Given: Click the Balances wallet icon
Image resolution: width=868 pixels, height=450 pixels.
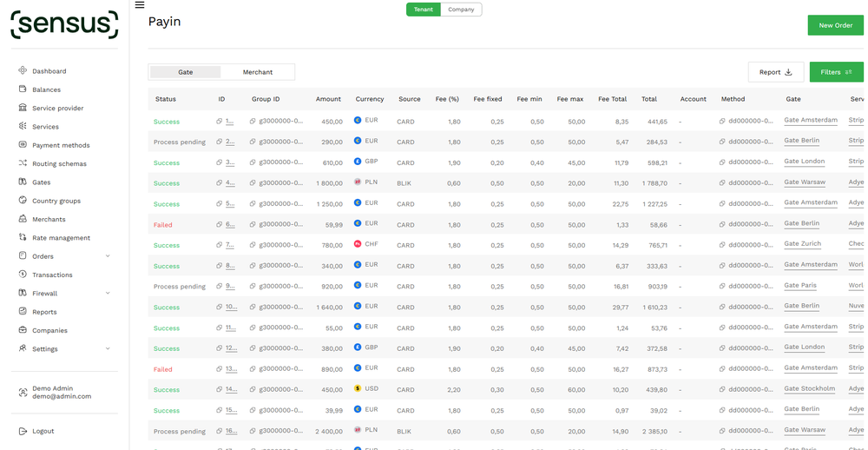Looking at the screenshot, I should (23, 89).
